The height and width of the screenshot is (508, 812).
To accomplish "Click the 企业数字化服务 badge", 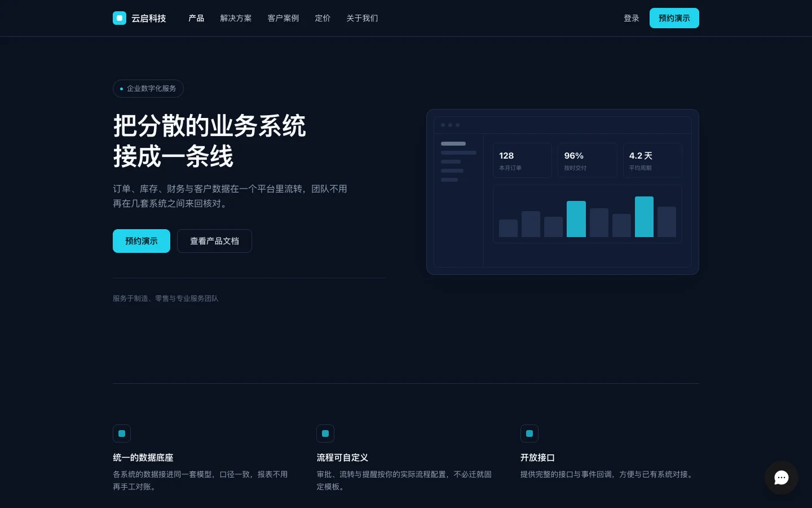I will 148,89.
